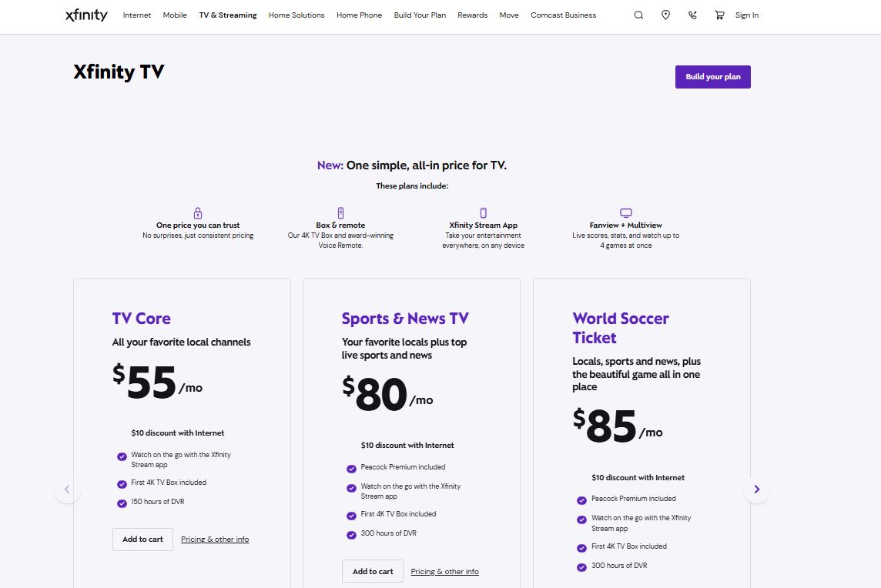The image size is (881, 588).
Task: Select the checkmark beside 150 hours of DVR
Action: pos(122,503)
